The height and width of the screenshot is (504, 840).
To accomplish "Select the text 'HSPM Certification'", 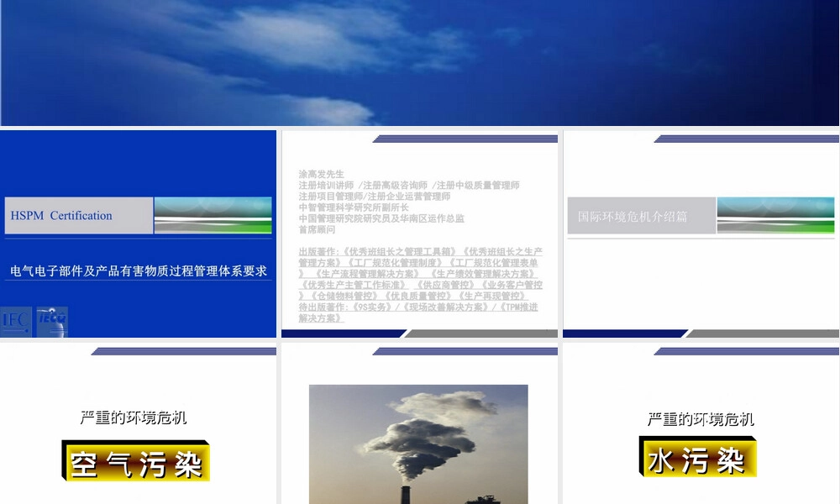I will click(x=61, y=215).
